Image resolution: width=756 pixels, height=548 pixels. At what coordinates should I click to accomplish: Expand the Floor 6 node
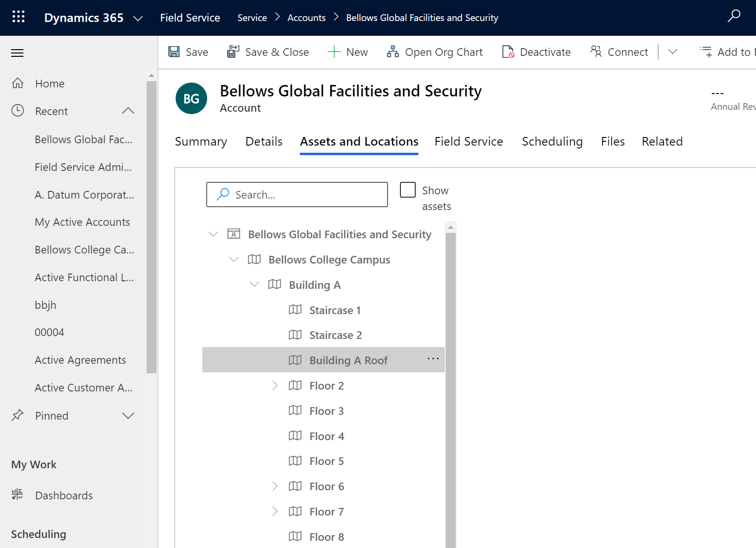(x=275, y=486)
